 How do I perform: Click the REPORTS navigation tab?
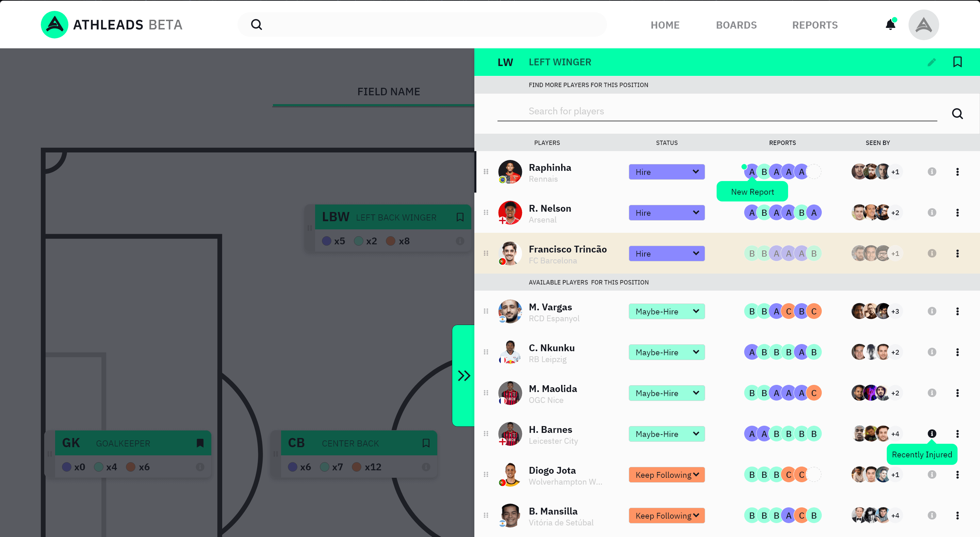815,25
